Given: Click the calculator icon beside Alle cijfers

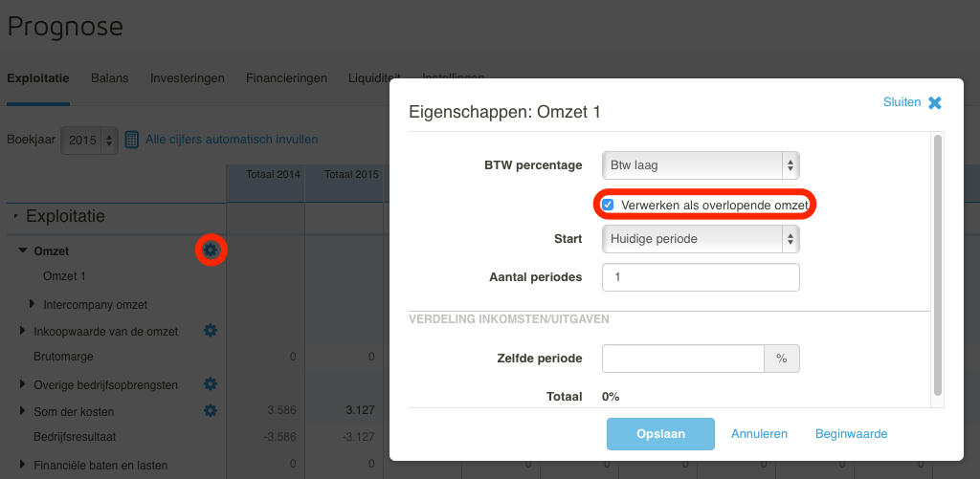Looking at the screenshot, I should pyautogui.click(x=131, y=140).
